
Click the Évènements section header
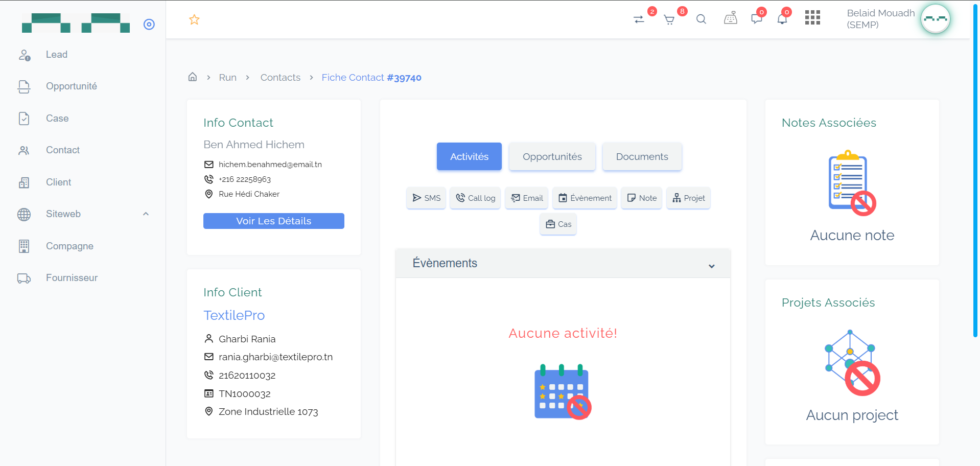[563, 264]
